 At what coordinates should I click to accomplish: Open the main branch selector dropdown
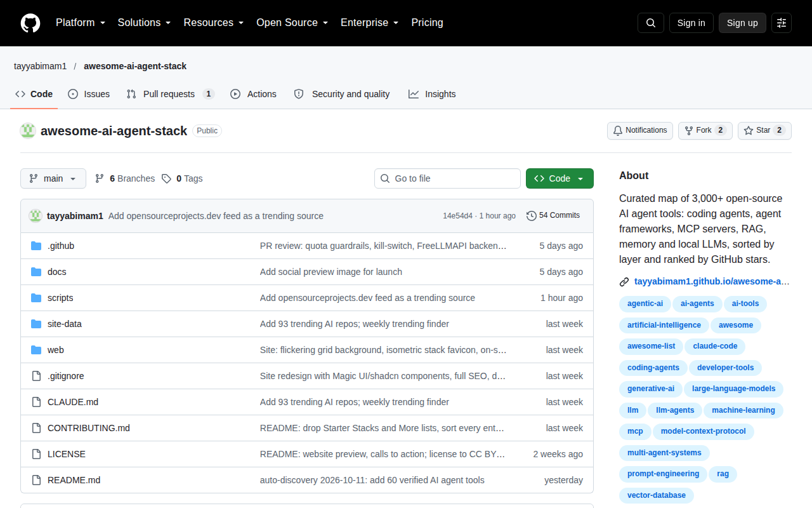click(53, 178)
